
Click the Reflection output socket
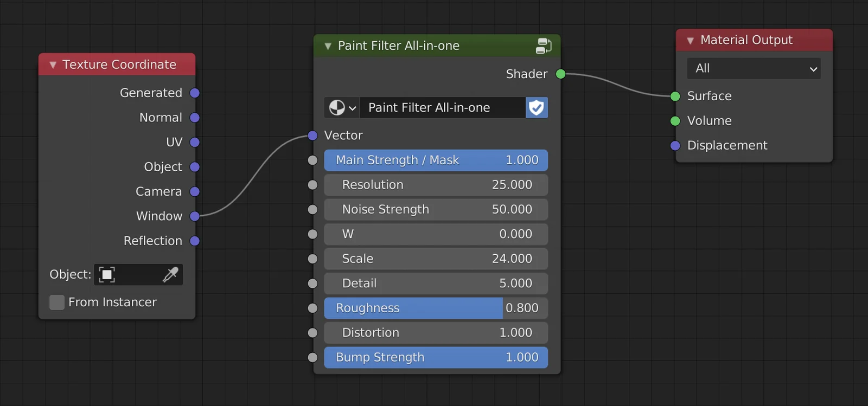195,241
